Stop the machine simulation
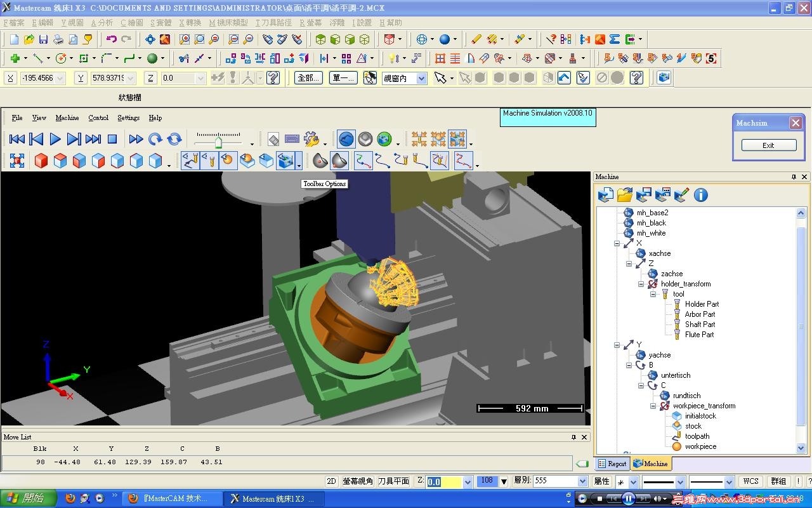The width and height of the screenshot is (812, 508). pyautogui.click(x=112, y=139)
